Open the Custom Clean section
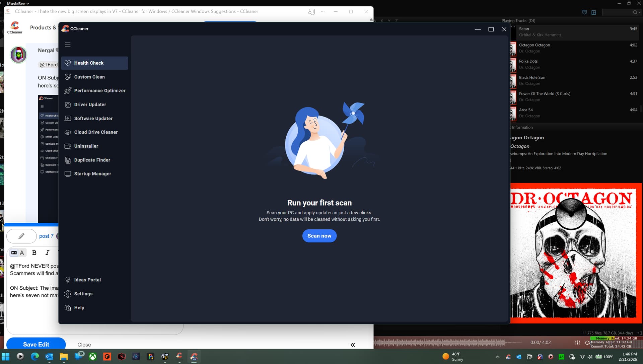The width and height of the screenshot is (643, 364). 89,77
